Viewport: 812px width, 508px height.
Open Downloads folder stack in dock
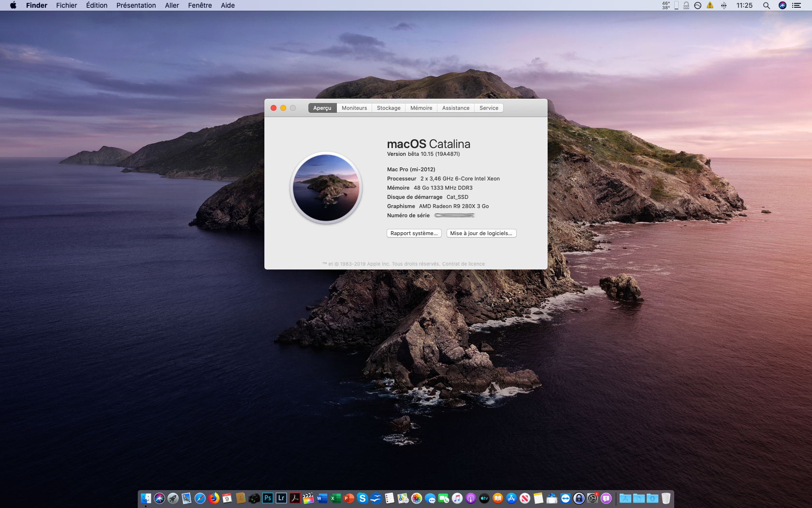coord(652,498)
